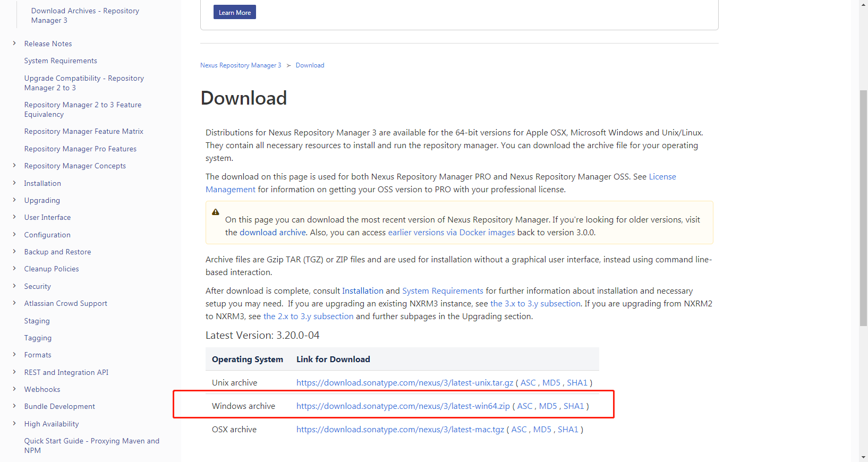
Task: Expand the Atlassian Crowd Support chevron
Action: click(x=14, y=303)
